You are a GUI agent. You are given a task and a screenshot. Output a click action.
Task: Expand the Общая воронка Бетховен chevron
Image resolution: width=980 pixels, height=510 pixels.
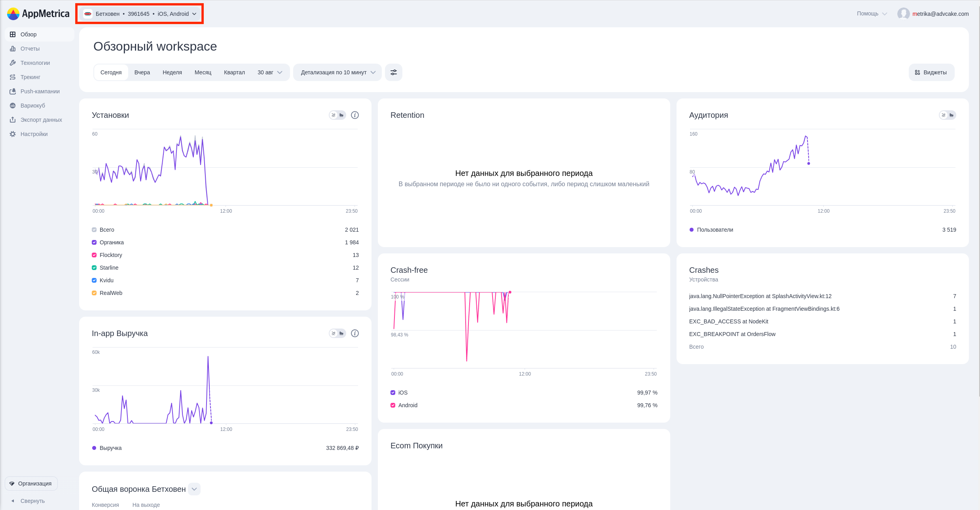point(194,489)
